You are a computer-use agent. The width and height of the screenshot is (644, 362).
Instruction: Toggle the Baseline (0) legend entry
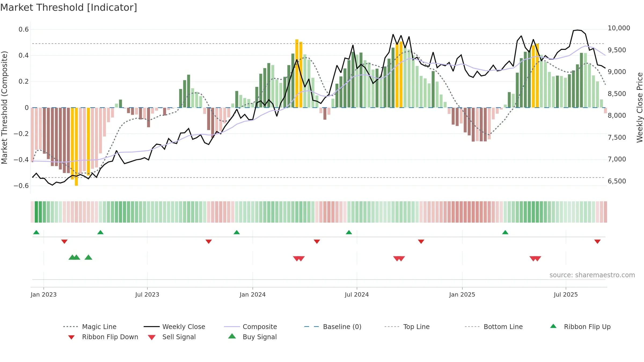[333, 327]
